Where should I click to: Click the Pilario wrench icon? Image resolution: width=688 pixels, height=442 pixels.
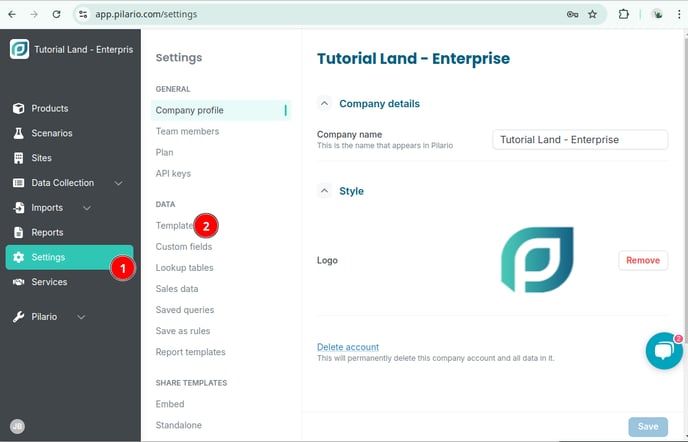pos(18,317)
